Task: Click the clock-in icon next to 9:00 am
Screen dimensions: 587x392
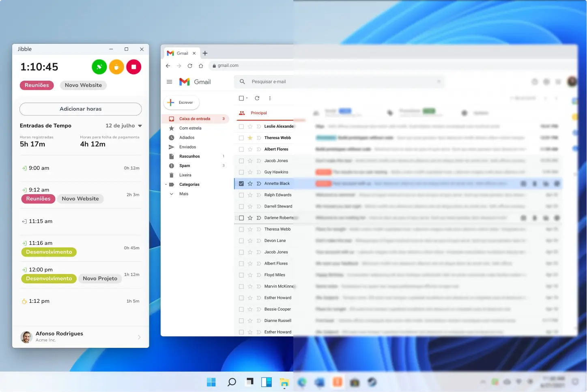Action: point(24,168)
